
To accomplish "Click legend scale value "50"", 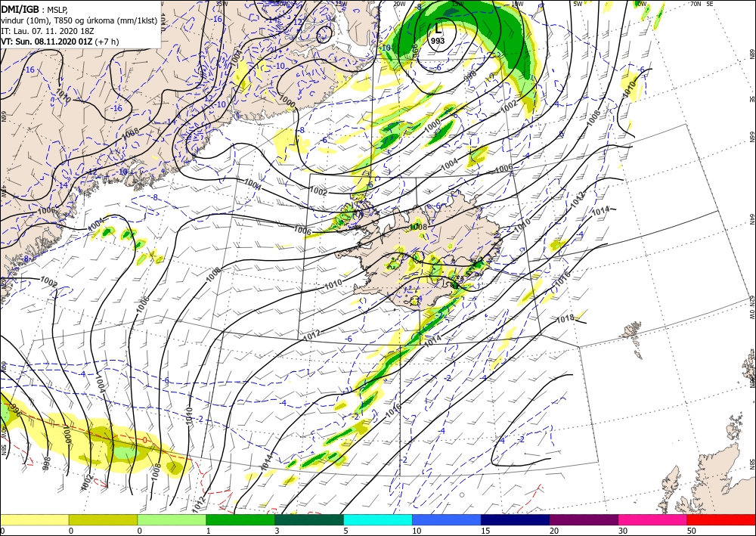I will 692,531.
